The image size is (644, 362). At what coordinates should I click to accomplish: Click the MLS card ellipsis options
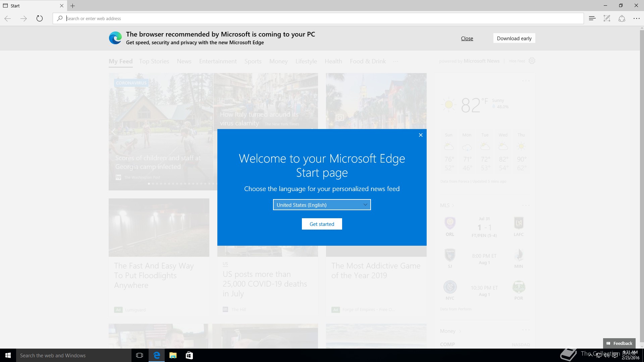(526, 205)
